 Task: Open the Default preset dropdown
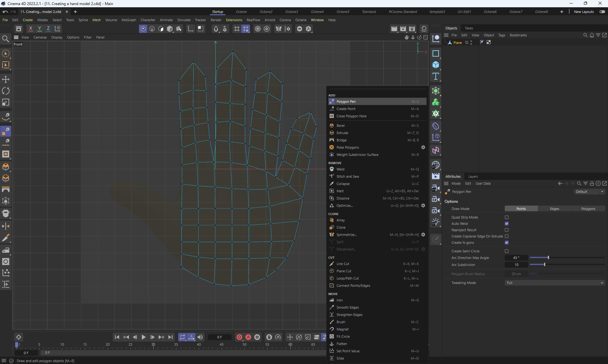tap(589, 192)
